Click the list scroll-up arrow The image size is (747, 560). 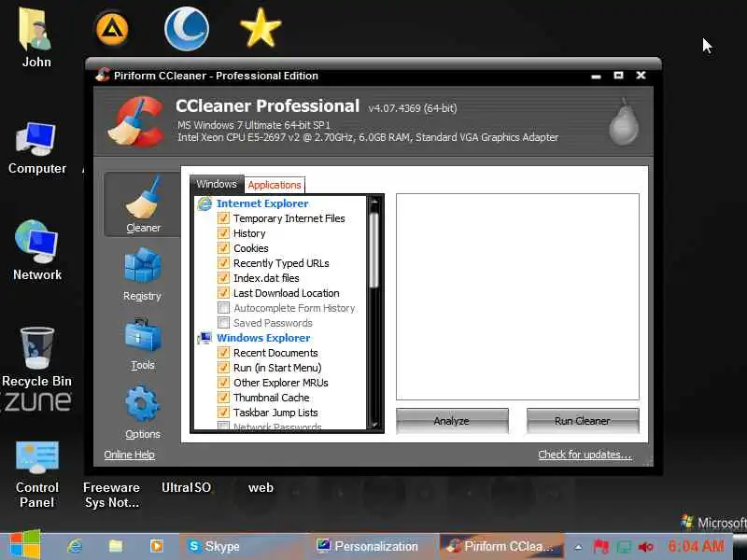pos(374,203)
